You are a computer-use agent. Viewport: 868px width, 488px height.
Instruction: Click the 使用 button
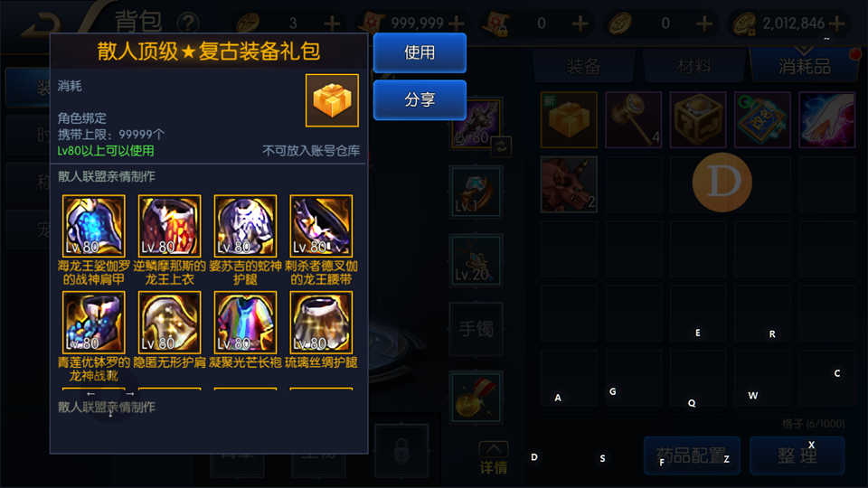tap(420, 52)
